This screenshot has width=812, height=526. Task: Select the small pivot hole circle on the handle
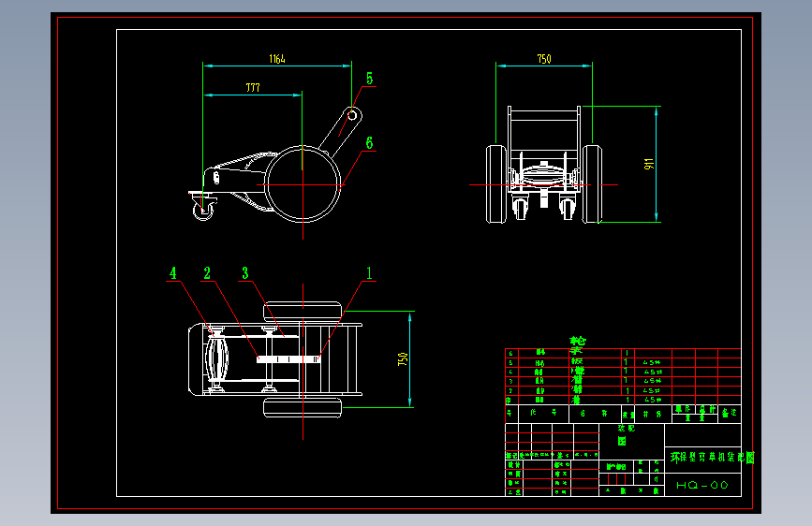point(352,115)
